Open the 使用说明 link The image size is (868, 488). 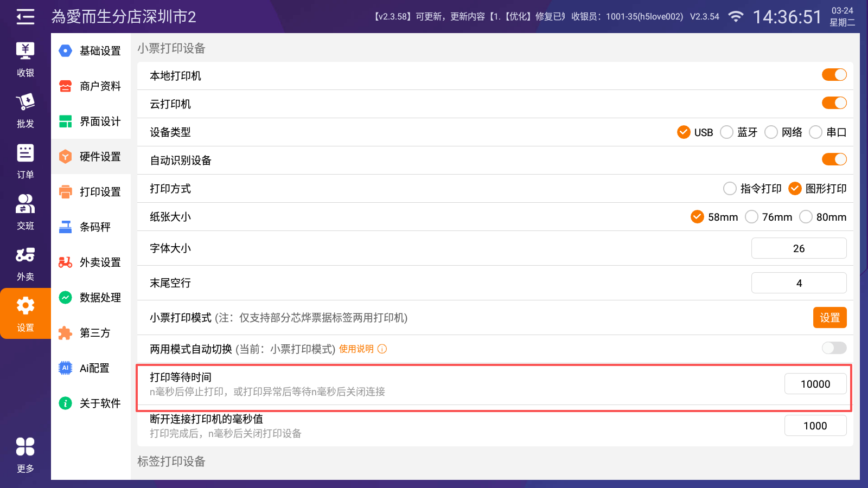coord(356,349)
